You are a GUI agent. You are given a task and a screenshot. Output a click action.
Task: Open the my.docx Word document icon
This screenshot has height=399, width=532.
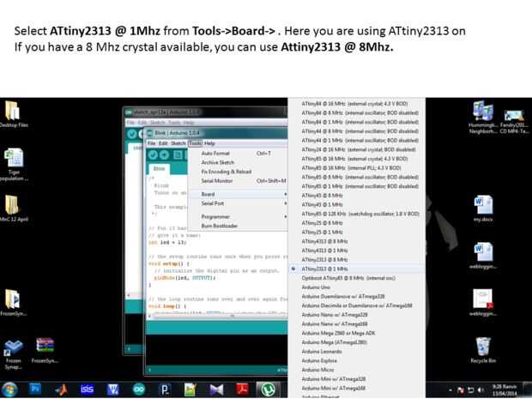[x=483, y=209]
